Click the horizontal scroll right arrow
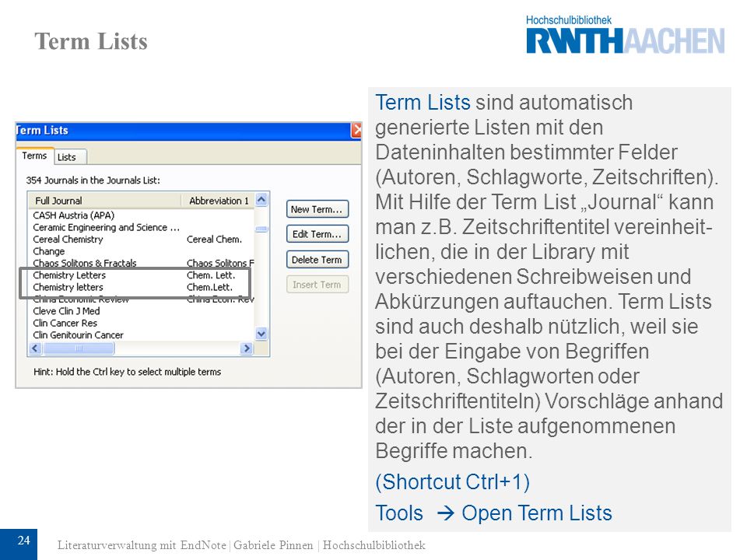Viewport: 747px width, 560px height. (247, 348)
